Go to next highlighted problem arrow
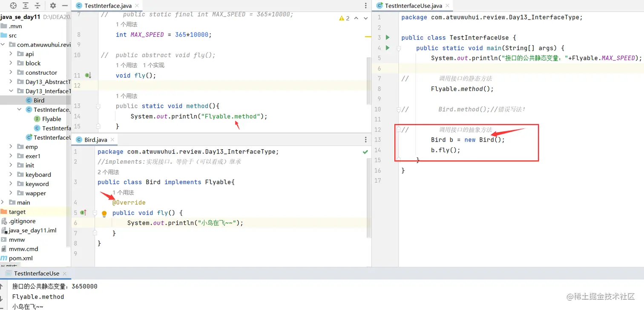 (x=366, y=18)
